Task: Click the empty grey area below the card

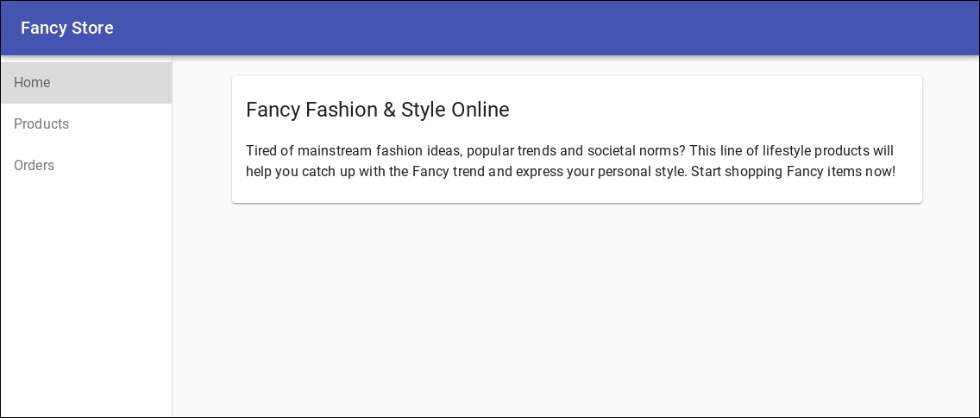Action: (x=576, y=311)
